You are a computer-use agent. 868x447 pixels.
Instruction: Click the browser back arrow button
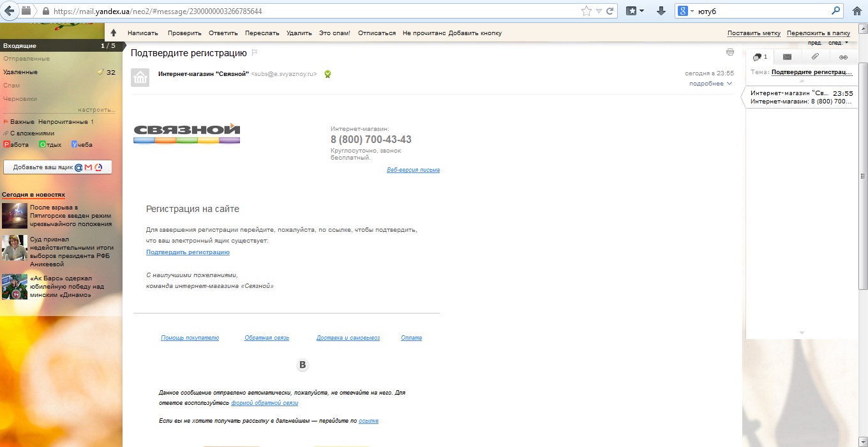click(10, 11)
